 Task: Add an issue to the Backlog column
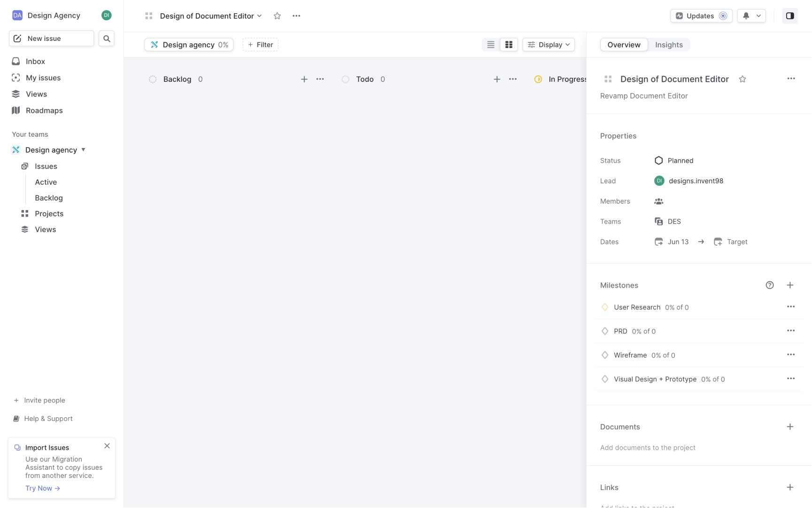click(304, 79)
